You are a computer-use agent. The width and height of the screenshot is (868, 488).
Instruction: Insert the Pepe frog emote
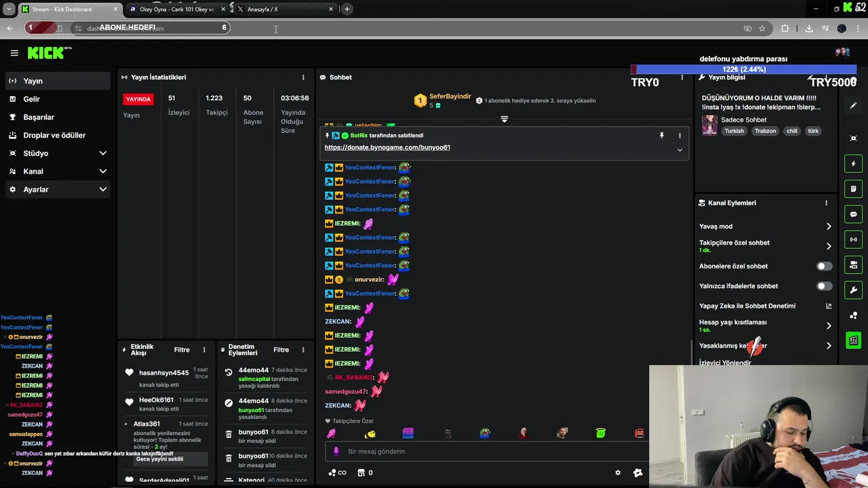485,433
